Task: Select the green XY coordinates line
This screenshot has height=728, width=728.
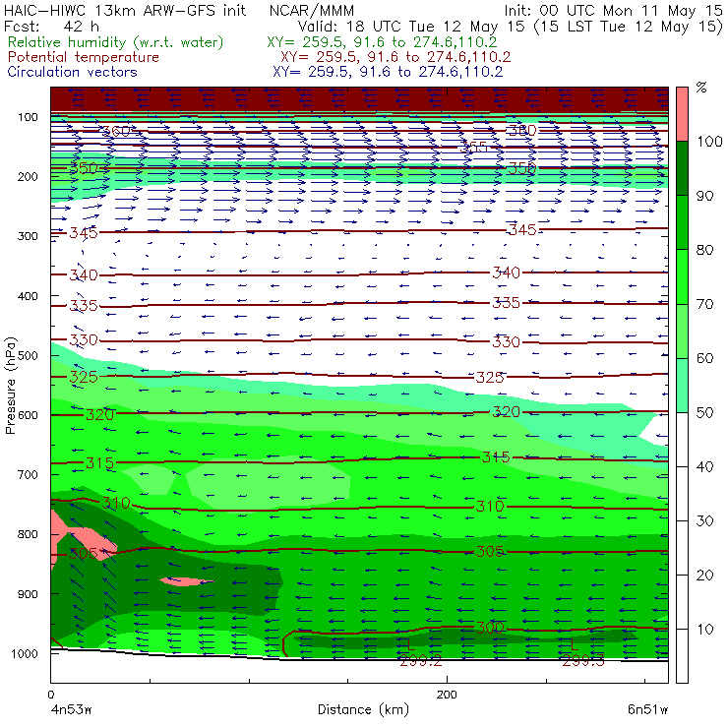Action: [x=382, y=42]
